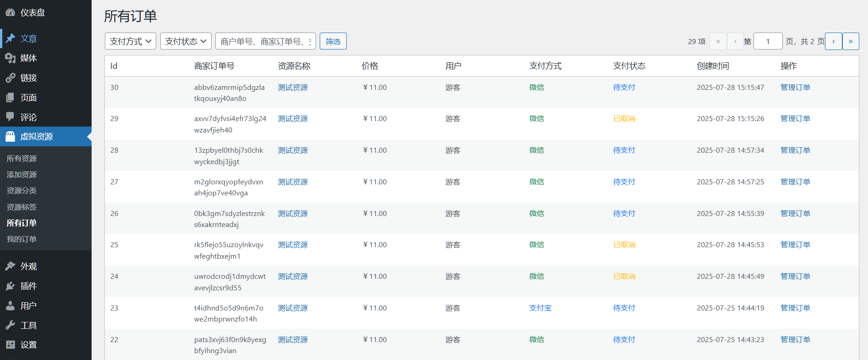The width and height of the screenshot is (868, 360).
Task: Click the 页面 pages icon
Action: pyautogui.click(x=10, y=98)
